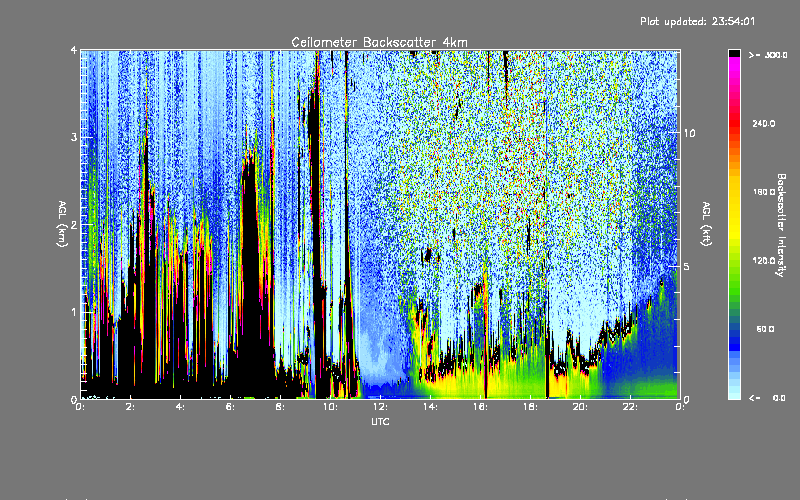This screenshot has width=800, height=500.
Task: Click the '14:' hour tick label
Action: (x=431, y=407)
